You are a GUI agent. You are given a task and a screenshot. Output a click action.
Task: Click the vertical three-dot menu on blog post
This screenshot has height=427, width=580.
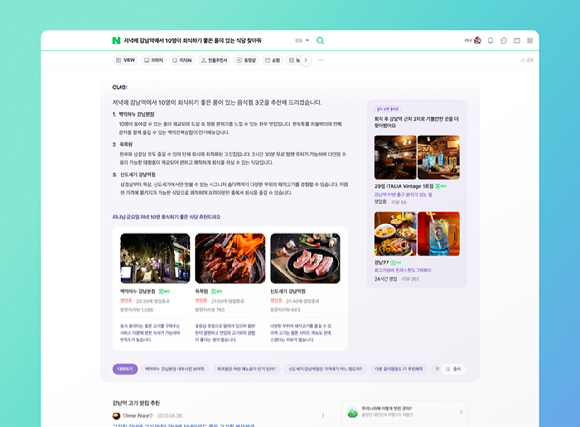coord(323,416)
